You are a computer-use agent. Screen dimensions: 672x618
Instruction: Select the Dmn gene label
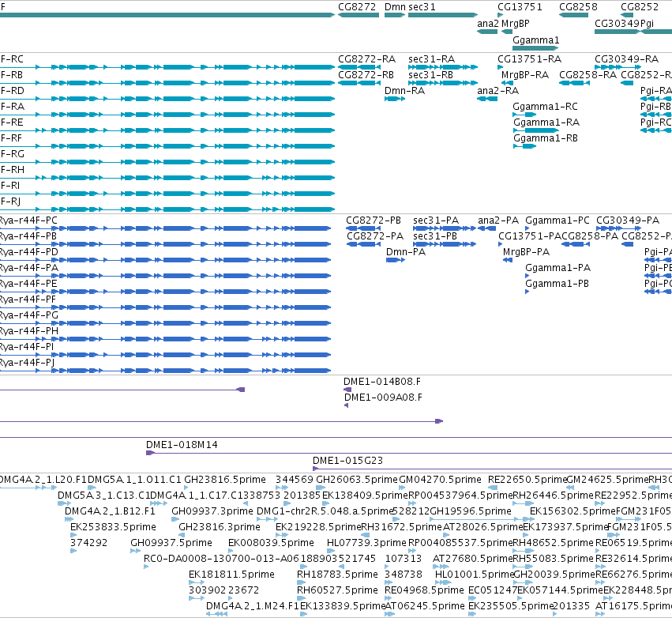click(395, 7)
